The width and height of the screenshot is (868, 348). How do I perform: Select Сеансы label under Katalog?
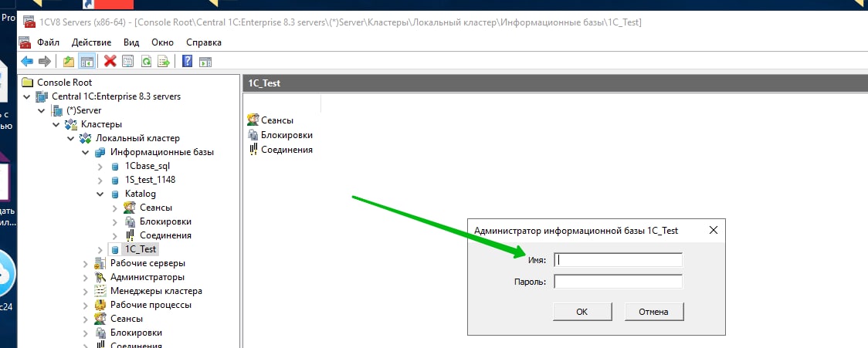click(x=155, y=208)
